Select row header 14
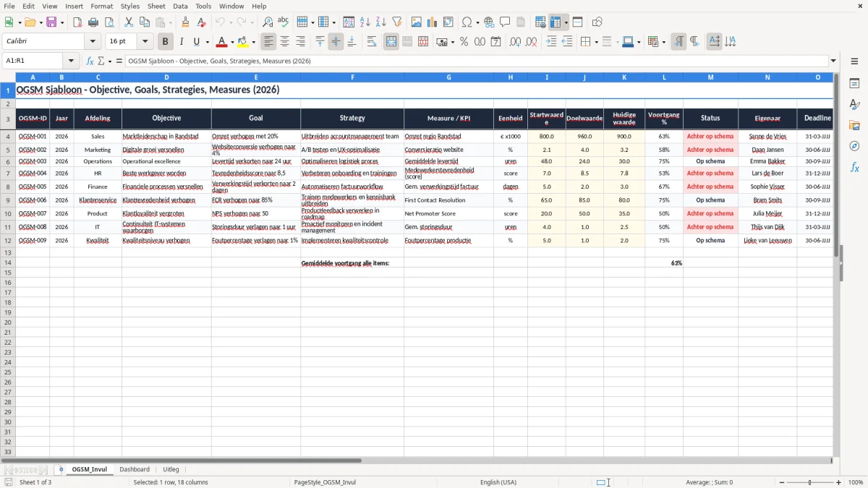The height and width of the screenshot is (488, 868). 8,263
